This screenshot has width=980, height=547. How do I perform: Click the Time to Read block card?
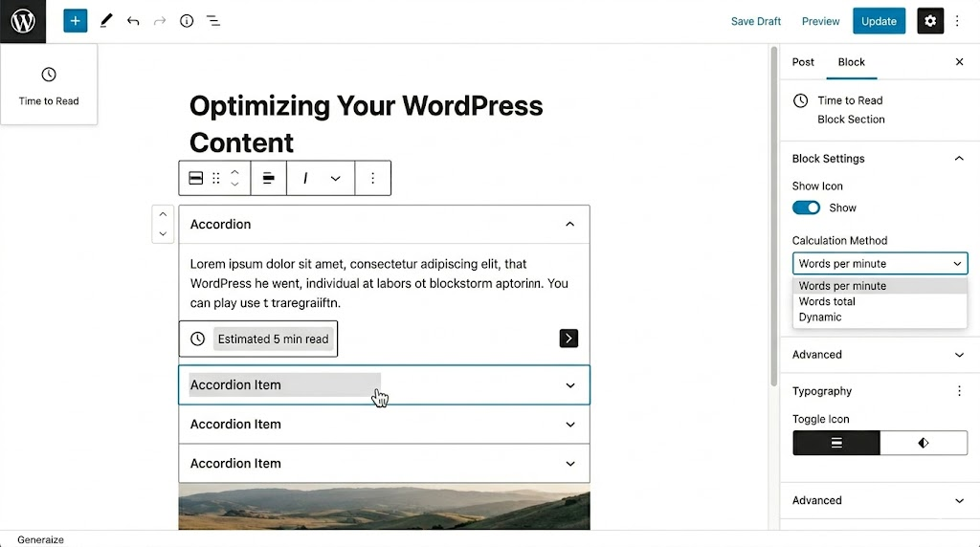point(49,84)
